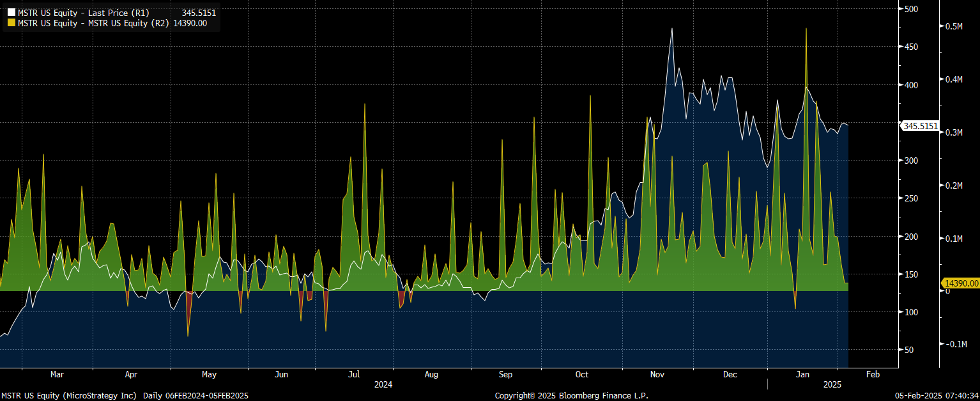Click the yellow 14390.00 axis value flag

pos(961,283)
